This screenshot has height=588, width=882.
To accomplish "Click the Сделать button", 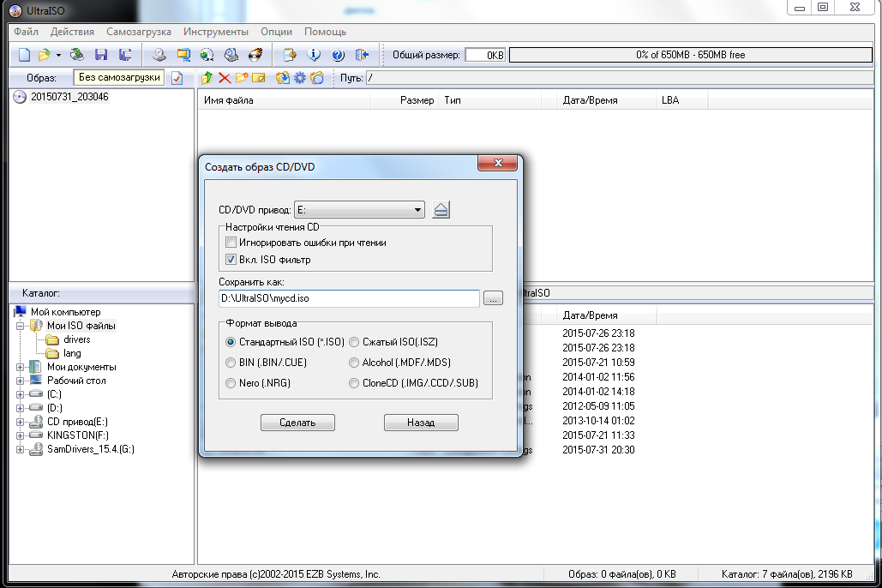I will point(297,423).
